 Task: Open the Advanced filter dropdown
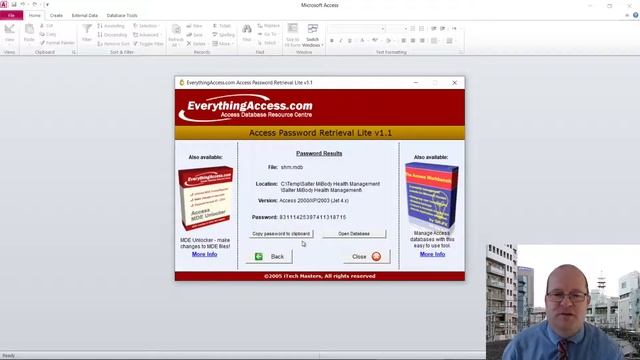146,35
